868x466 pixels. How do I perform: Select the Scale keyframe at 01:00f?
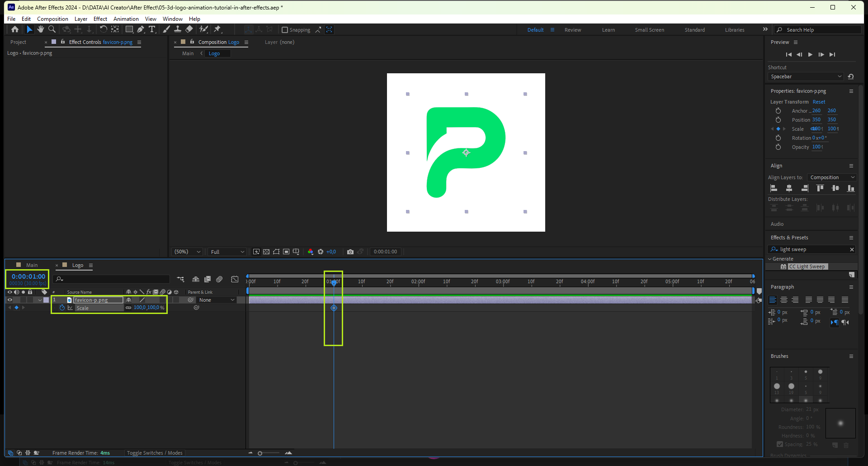(x=334, y=308)
